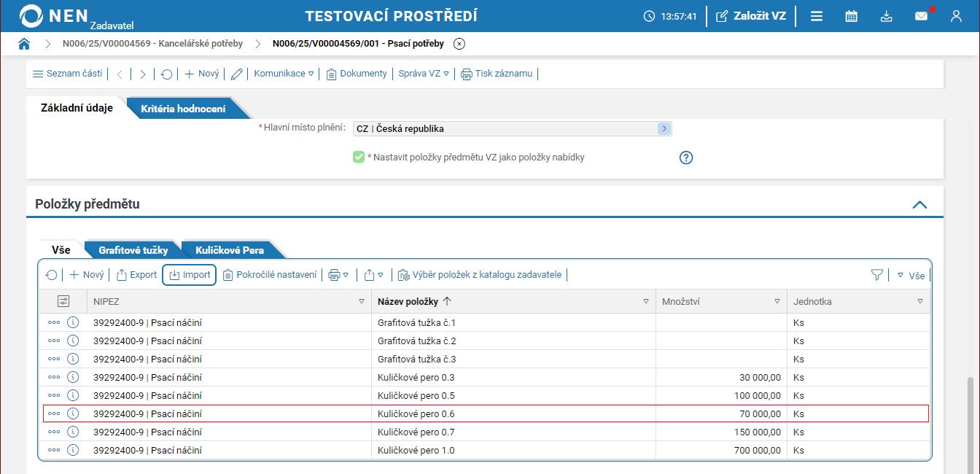Viewport: 980px width, 474px height.
Task: Open the filter funnel icon
Action: [876, 275]
